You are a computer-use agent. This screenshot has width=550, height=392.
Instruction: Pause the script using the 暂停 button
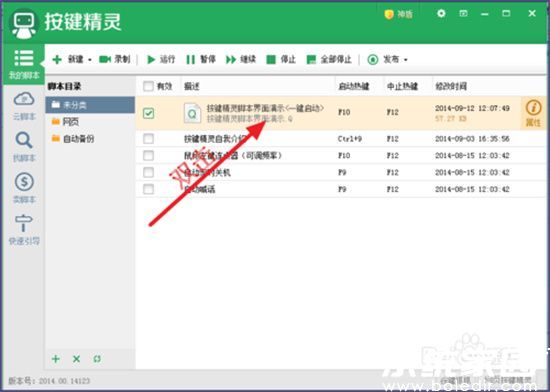click(201, 59)
